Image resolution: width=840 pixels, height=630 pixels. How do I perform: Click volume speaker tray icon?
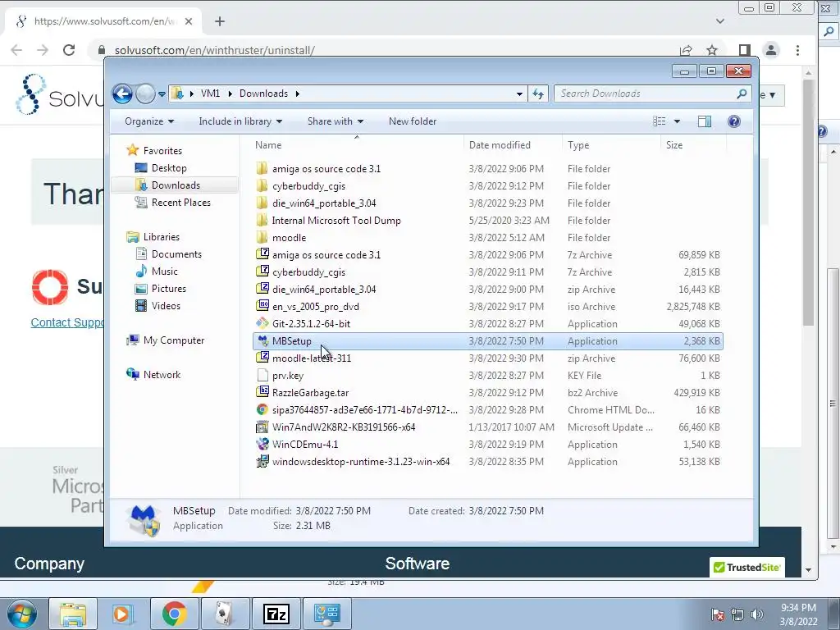pyautogui.click(x=757, y=614)
